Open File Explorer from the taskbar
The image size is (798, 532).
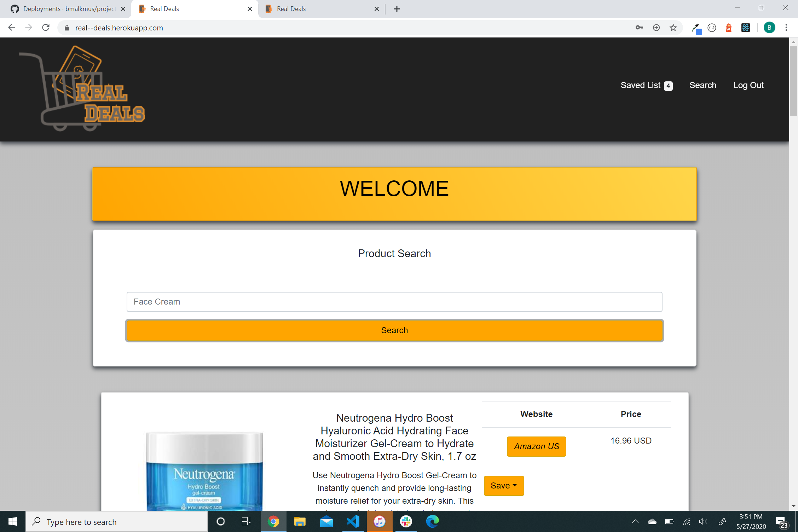[300, 521]
